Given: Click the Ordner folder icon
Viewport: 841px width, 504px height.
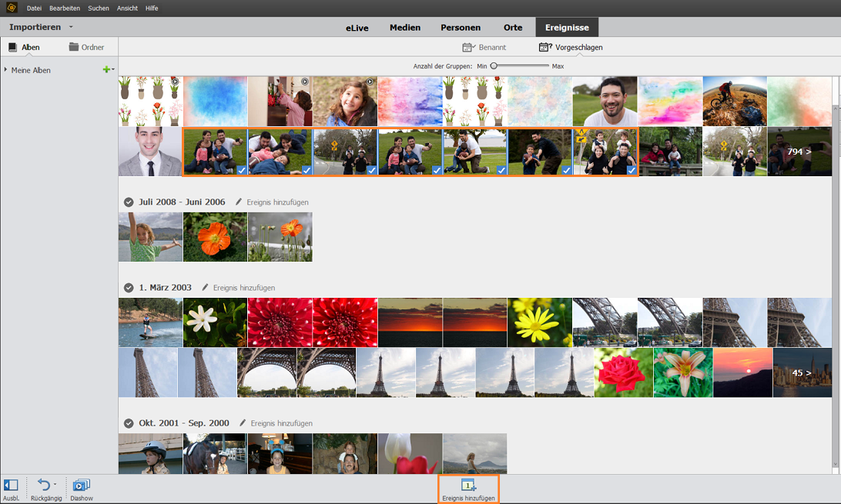Looking at the screenshot, I should 73,47.
